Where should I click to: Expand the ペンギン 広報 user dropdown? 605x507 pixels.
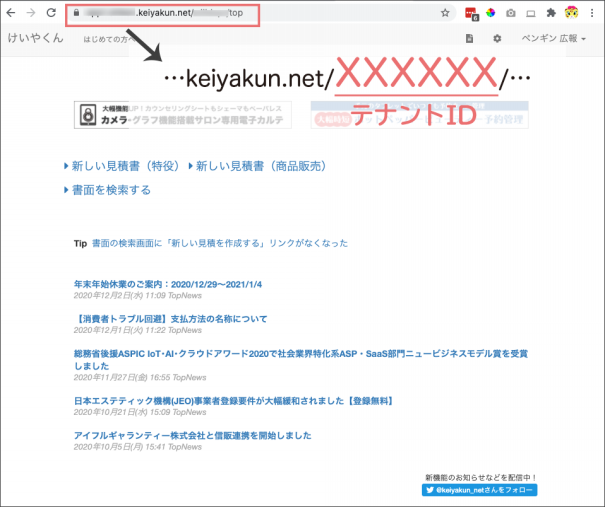(554, 38)
